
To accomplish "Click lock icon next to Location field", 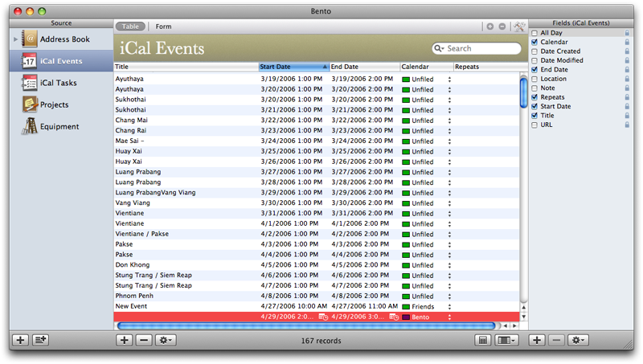I will click(627, 79).
